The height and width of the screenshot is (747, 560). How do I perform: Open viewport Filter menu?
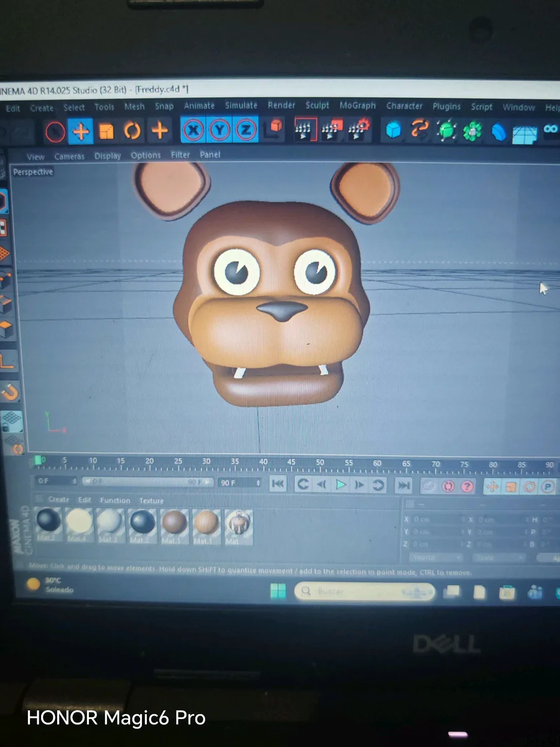point(180,154)
